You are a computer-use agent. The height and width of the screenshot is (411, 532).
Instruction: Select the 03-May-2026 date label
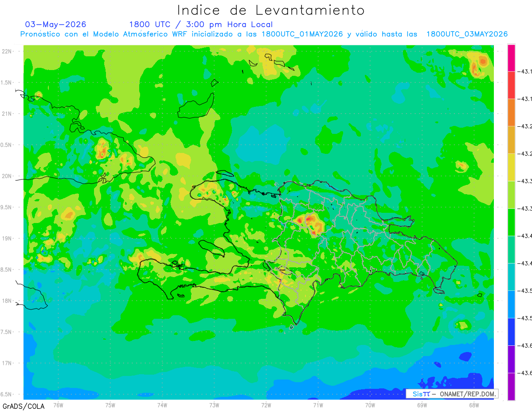[55, 24]
